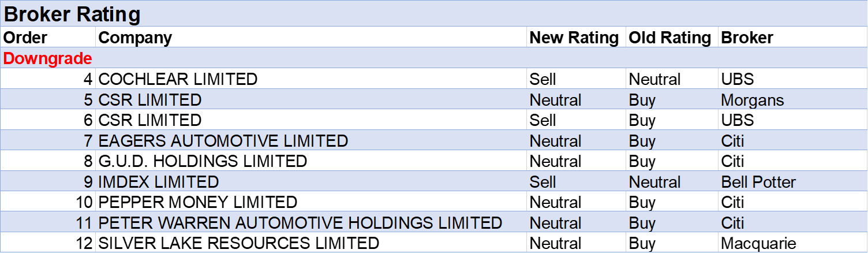The width and height of the screenshot is (868, 253).
Task: Select the Morgans broker cell
Action: coord(752,100)
